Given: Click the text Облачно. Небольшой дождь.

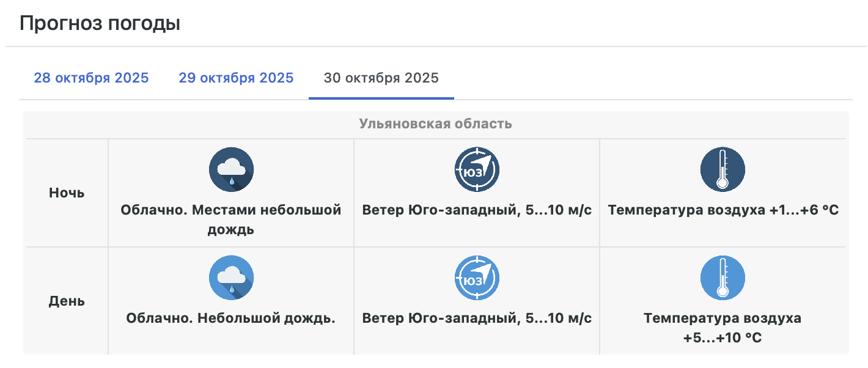Looking at the screenshot, I should [x=231, y=318].
